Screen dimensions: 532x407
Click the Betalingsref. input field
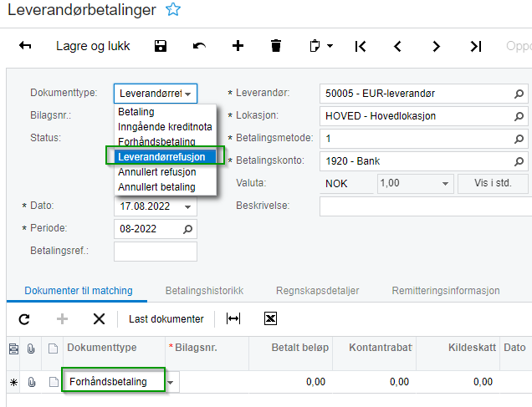tap(156, 252)
